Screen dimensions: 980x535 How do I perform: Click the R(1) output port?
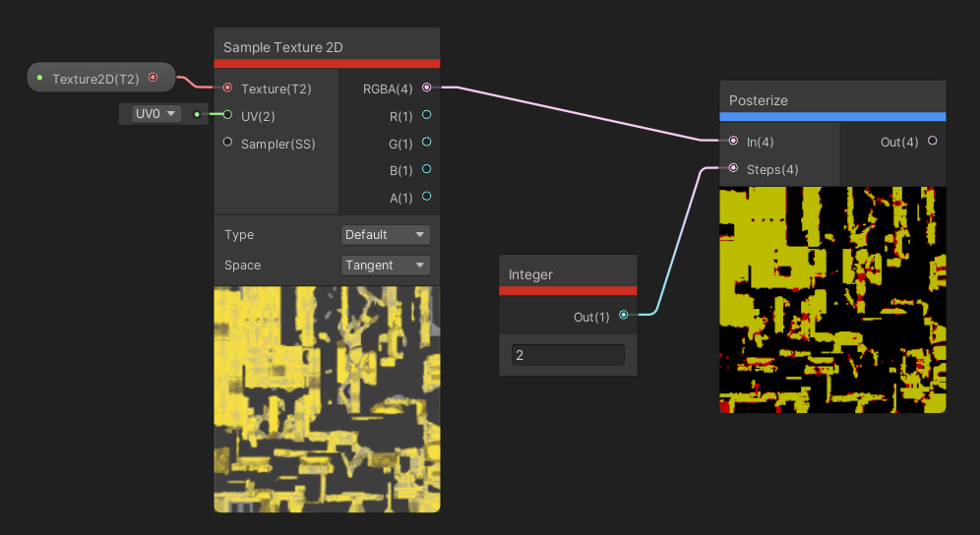tap(426, 115)
